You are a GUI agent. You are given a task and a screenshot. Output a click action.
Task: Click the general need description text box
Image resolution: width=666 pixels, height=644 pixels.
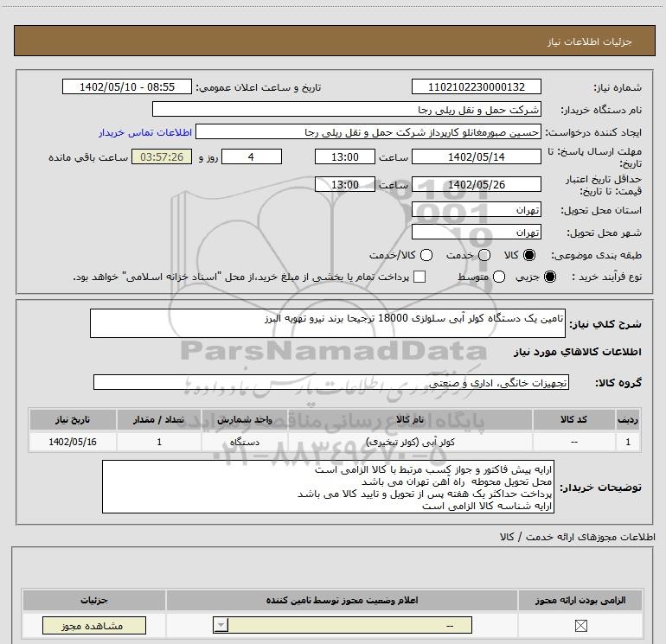(328, 323)
